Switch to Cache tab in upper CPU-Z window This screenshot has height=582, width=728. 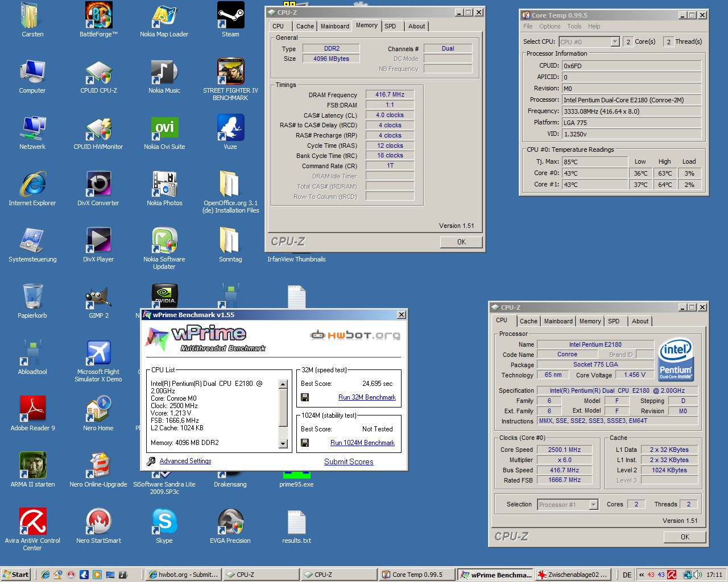point(305,26)
